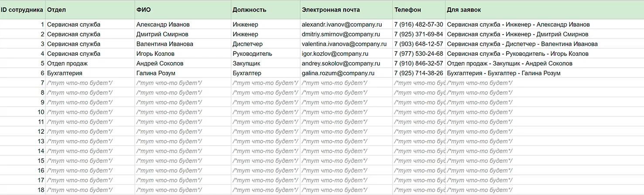The height and width of the screenshot is (195, 644).
Task: Click 'Руководитель' in the Должность column
Action: coord(266,54)
